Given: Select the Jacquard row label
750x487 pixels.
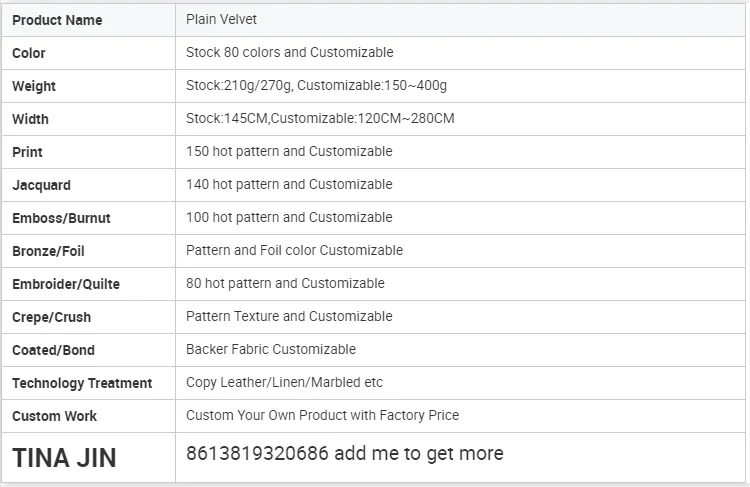Looking at the screenshot, I should [x=41, y=185].
